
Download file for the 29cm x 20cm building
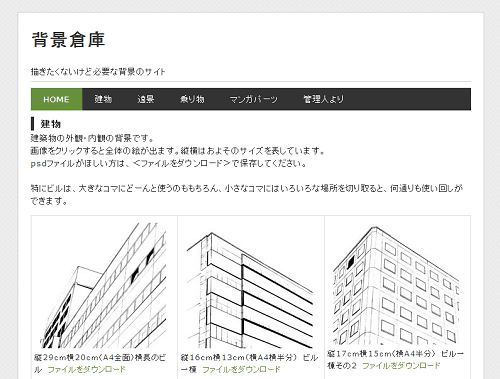[x=87, y=370]
